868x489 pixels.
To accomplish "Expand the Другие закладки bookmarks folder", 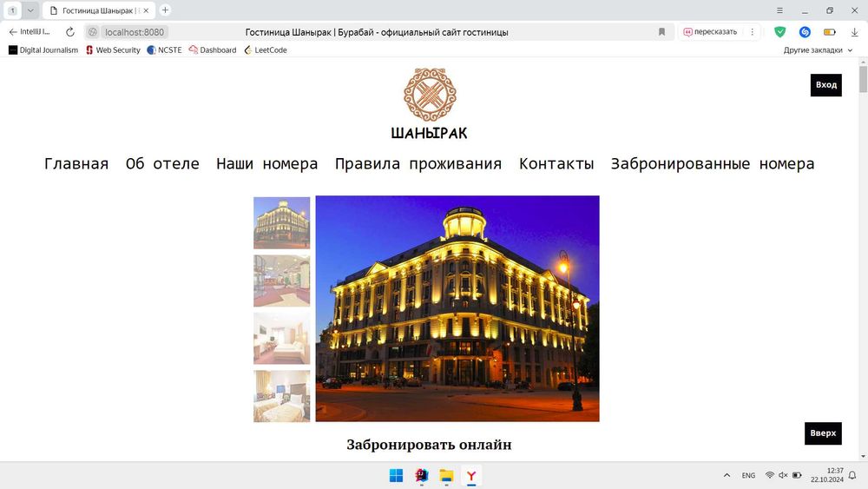I will [x=818, y=50].
